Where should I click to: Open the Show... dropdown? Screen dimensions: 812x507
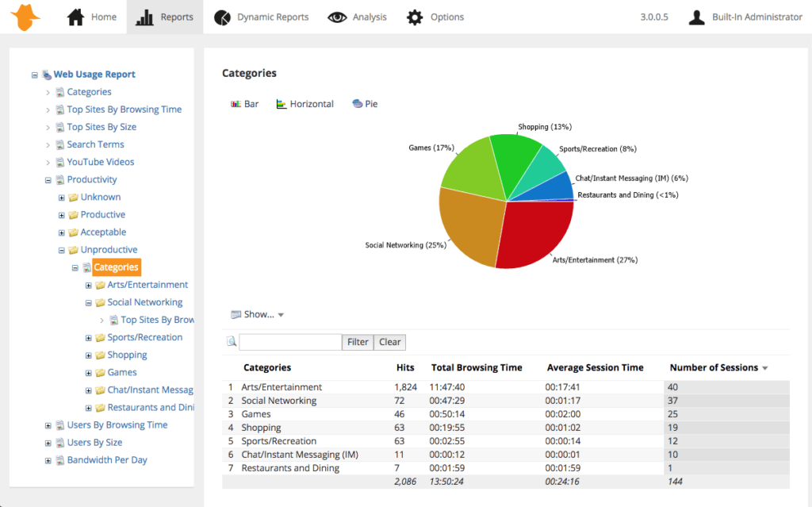tap(257, 314)
